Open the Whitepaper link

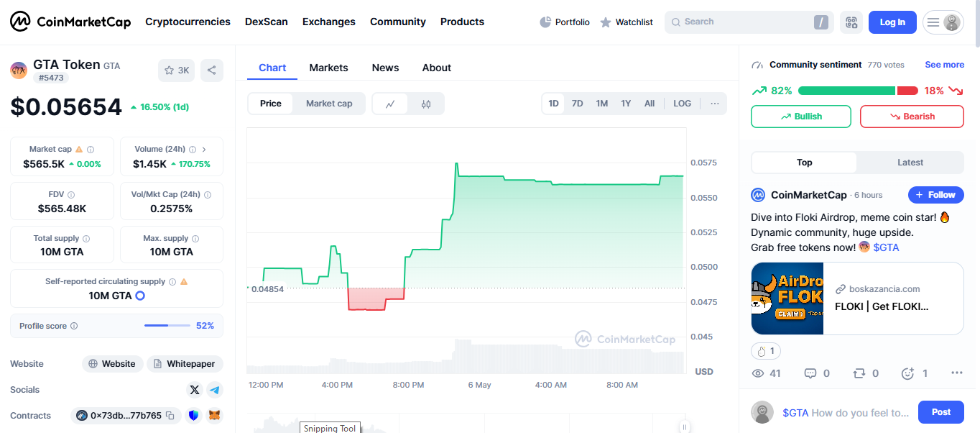(x=185, y=364)
